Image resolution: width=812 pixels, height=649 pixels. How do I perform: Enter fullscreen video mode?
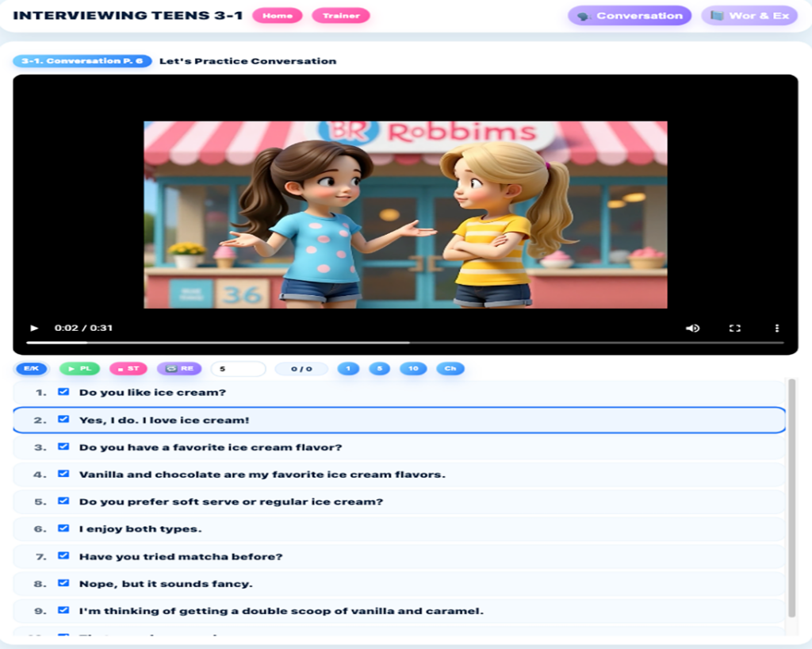click(734, 328)
